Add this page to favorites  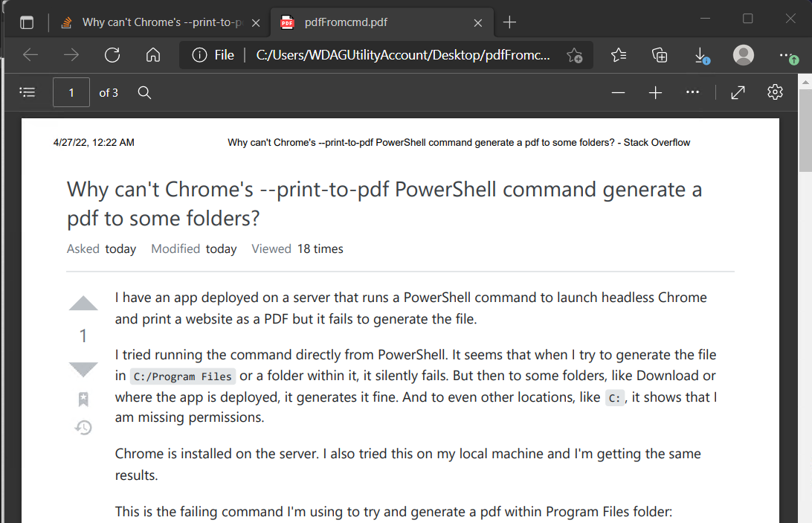574,55
